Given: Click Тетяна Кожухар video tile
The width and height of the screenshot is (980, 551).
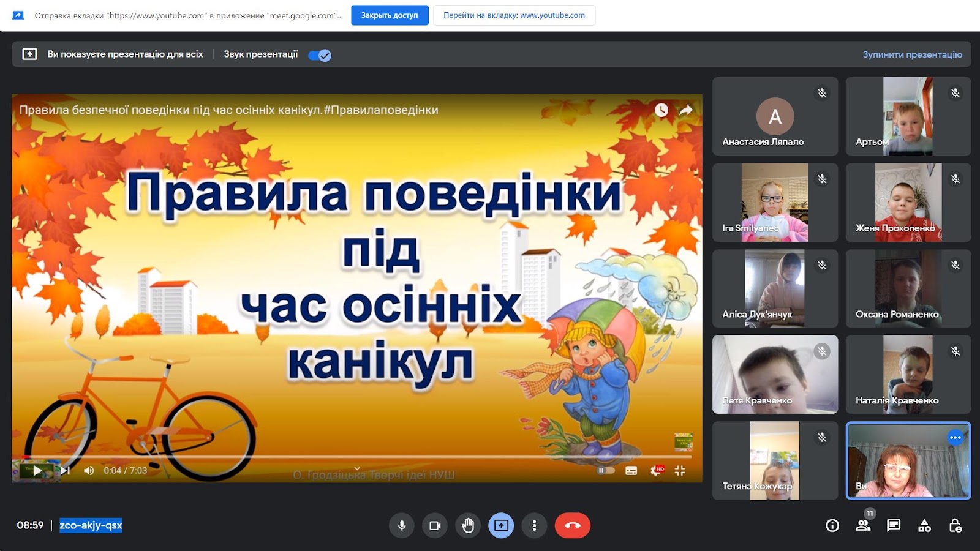Looking at the screenshot, I should click(x=775, y=460).
